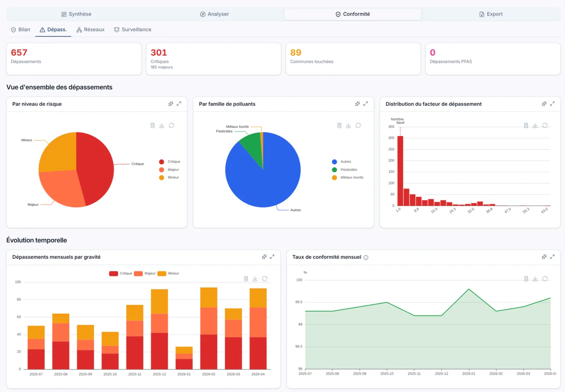565x392 pixels.
Task: Toggle Pesticides series in the pollutant pie legend
Action: pos(345,170)
